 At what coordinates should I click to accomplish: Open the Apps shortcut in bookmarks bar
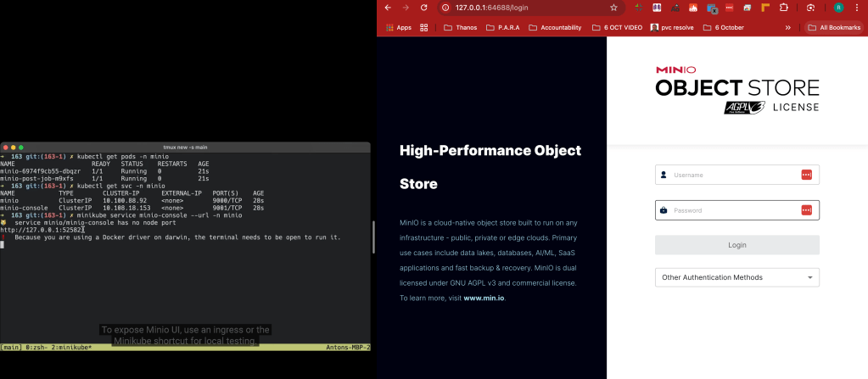[x=399, y=28]
